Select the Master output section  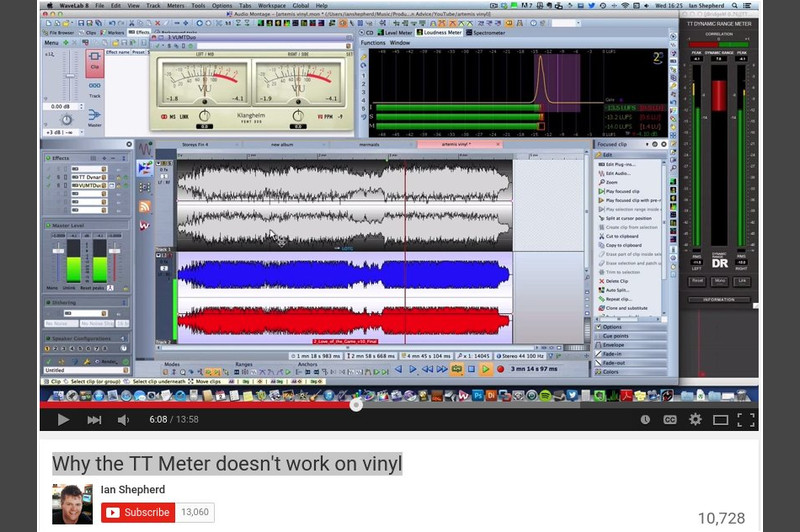95,117
